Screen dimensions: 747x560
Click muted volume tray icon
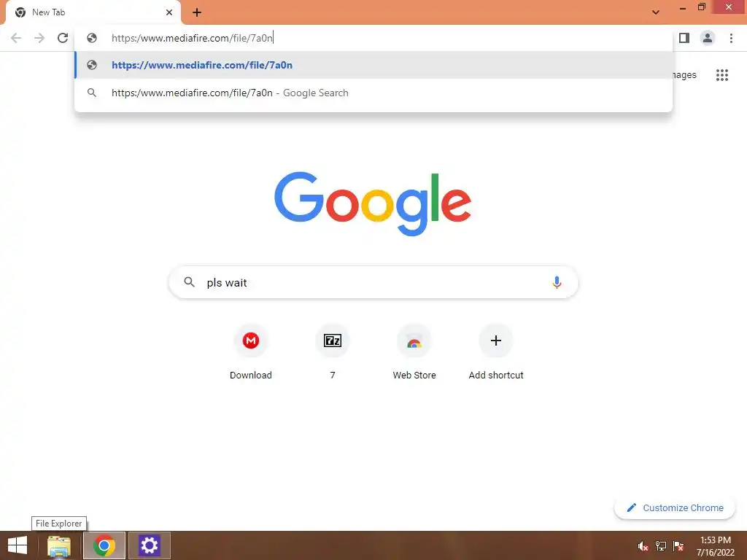643,546
